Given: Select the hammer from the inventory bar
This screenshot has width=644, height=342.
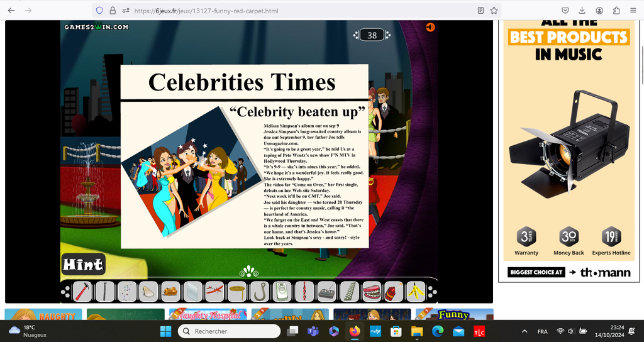Looking at the screenshot, I should (82, 292).
